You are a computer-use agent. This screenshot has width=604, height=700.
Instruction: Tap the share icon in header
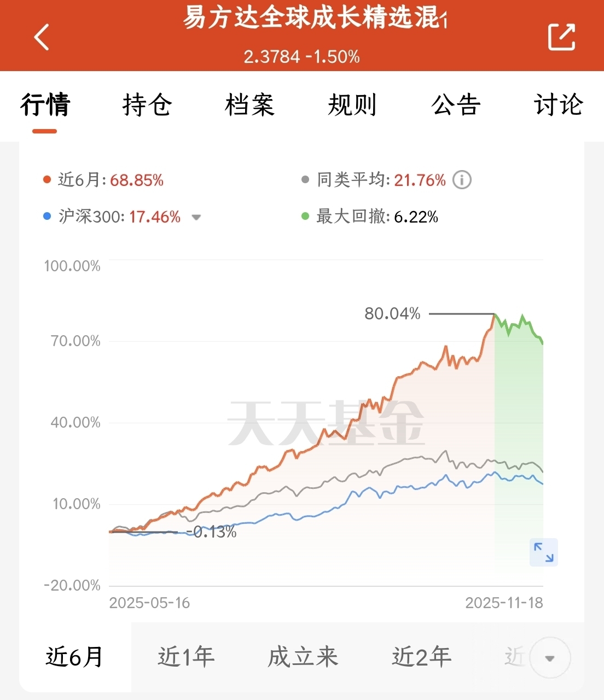coord(562,37)
